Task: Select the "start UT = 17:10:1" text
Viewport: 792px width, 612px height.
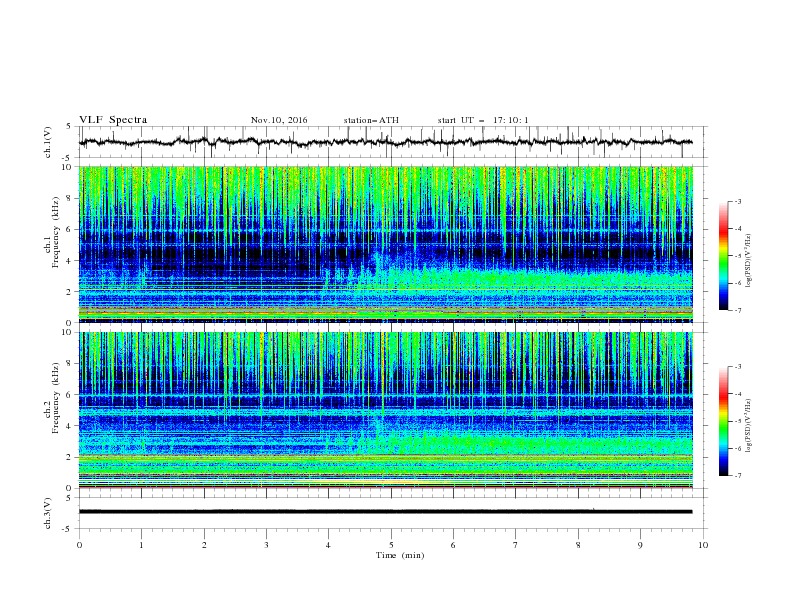Action: tap(483, 120)
